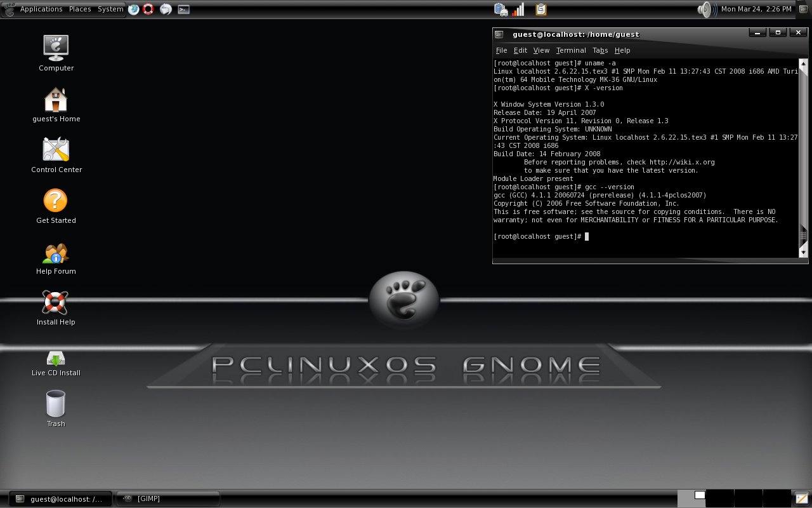
Task: Minimize the terminal window
Action: [756, 33]
